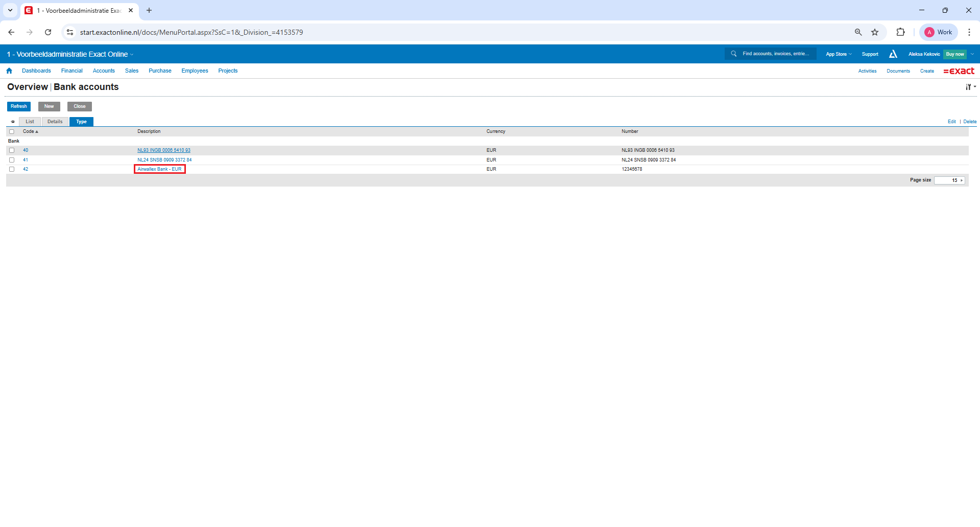This screenshot has height=527, width=980.
Task: Select the Type tab
Action: [x=82, y=122]
